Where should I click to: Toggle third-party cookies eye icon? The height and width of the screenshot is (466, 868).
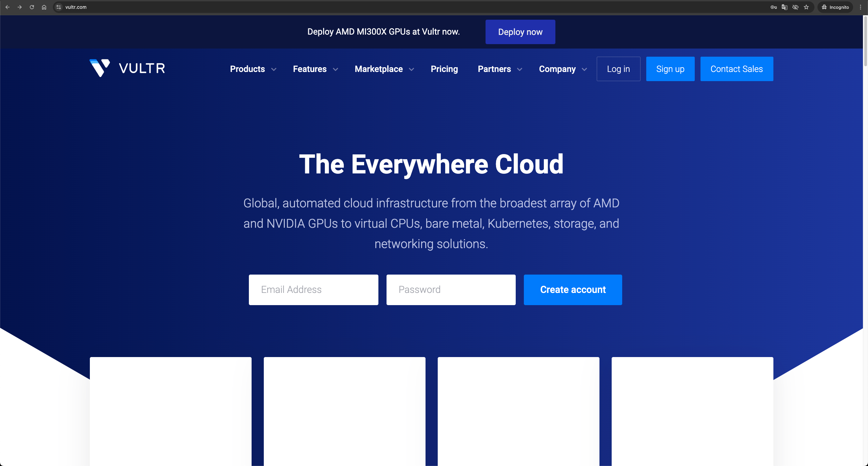point(795,7)
